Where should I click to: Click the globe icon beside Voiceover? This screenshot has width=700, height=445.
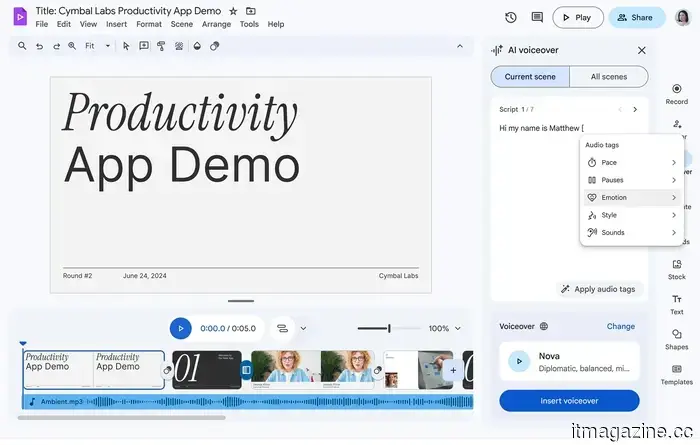544,326
